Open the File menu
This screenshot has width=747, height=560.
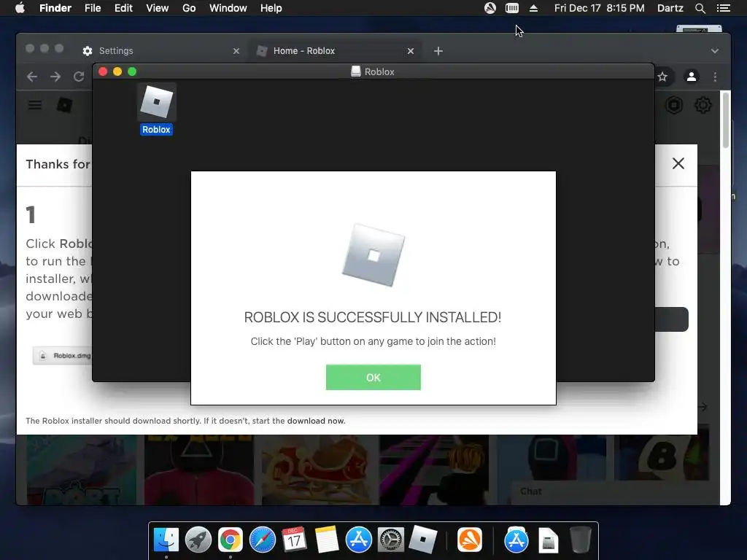(x=93, y=8)
